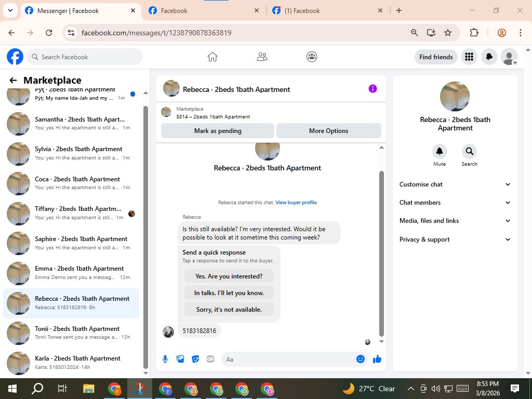Switch to the Messenger | Facebook tab
532x399 pixels.
click(81, 11)
